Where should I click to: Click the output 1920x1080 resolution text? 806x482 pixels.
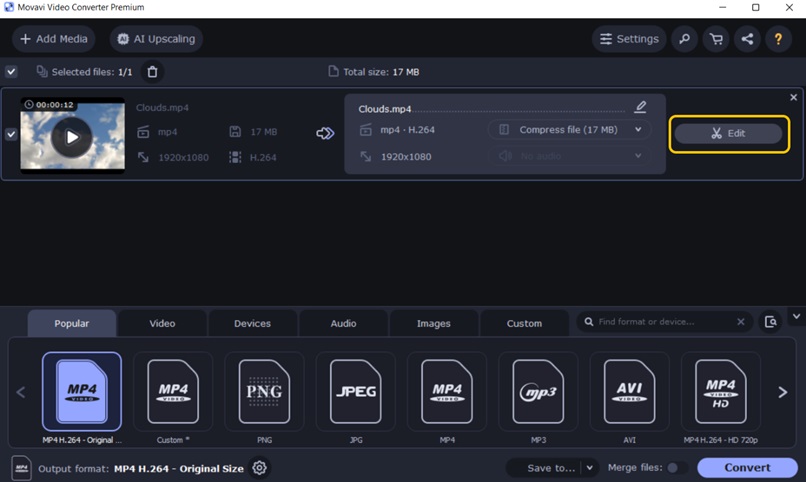pos(406,157)
